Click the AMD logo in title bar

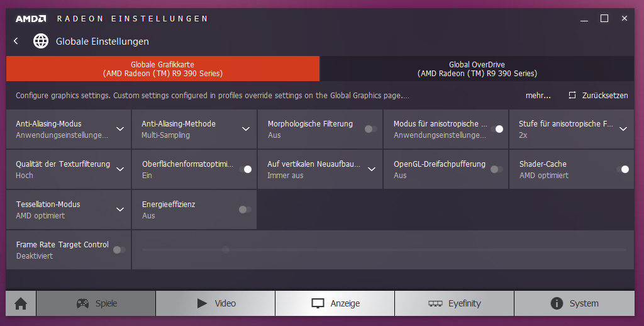[x=31, y=19]
